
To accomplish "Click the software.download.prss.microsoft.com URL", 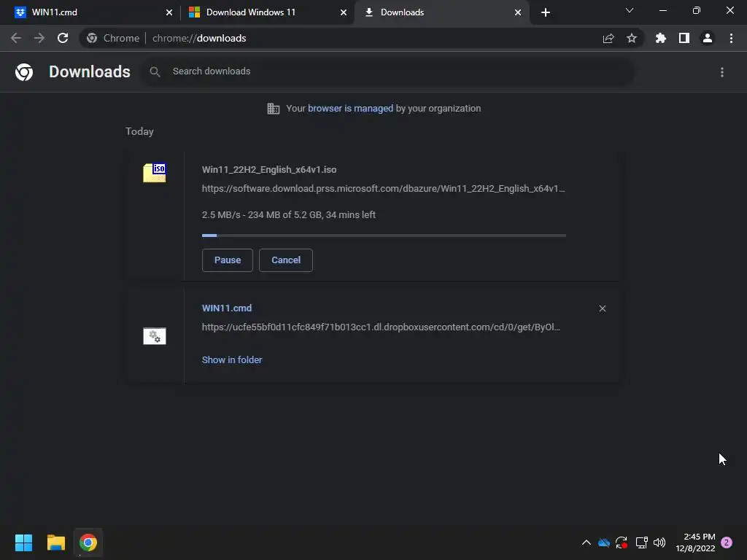I will 384,189.
